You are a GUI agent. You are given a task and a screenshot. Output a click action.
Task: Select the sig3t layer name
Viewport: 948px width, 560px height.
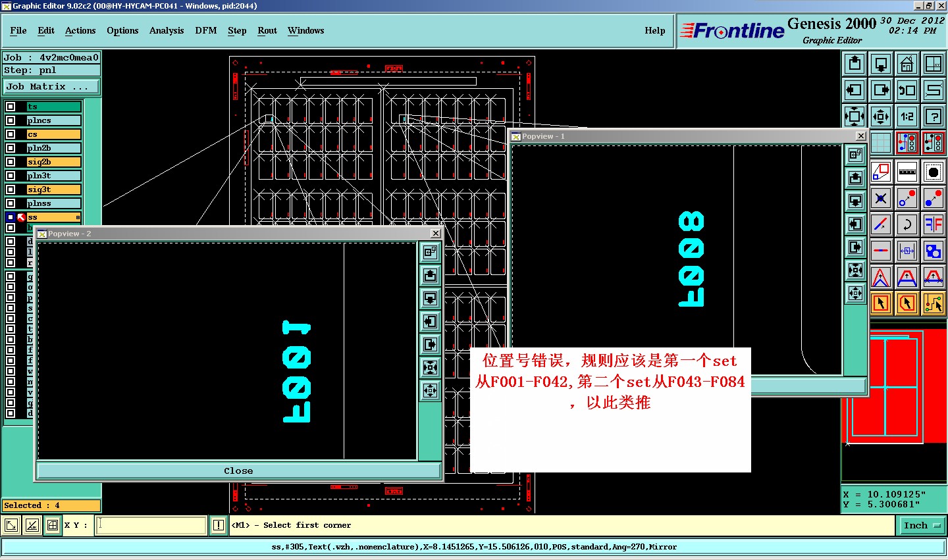click(54, 190)
